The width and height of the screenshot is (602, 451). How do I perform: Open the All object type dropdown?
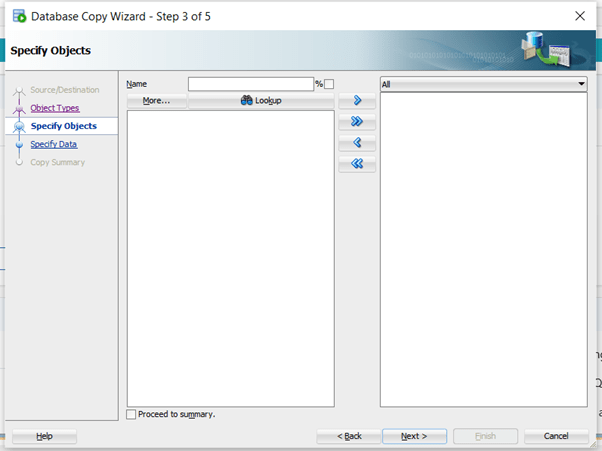click(483, 84)
